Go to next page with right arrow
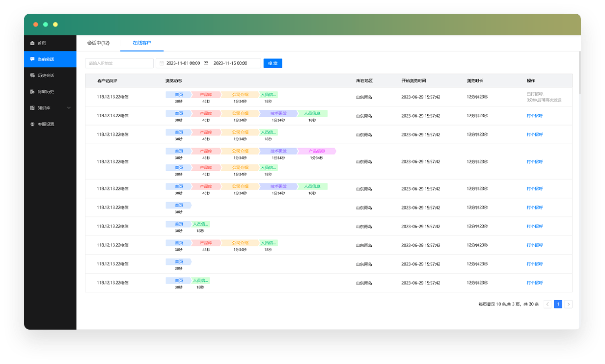 point(569,304)
